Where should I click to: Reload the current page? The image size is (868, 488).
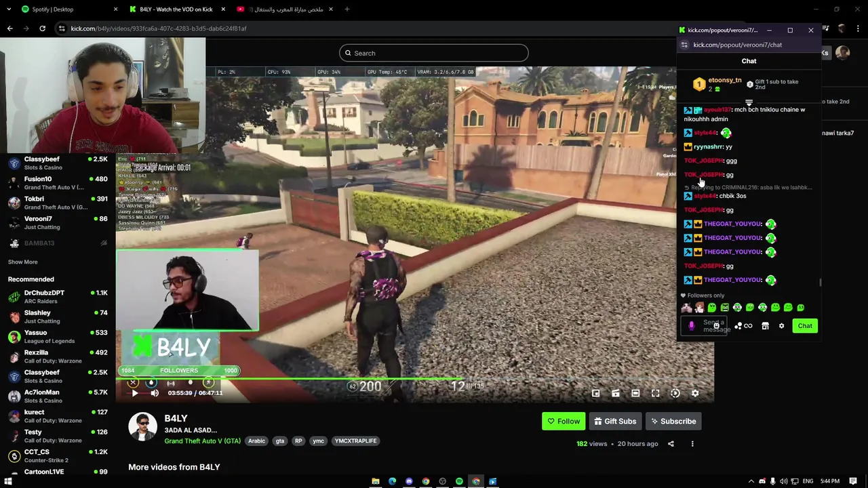(x=42, y=28)
